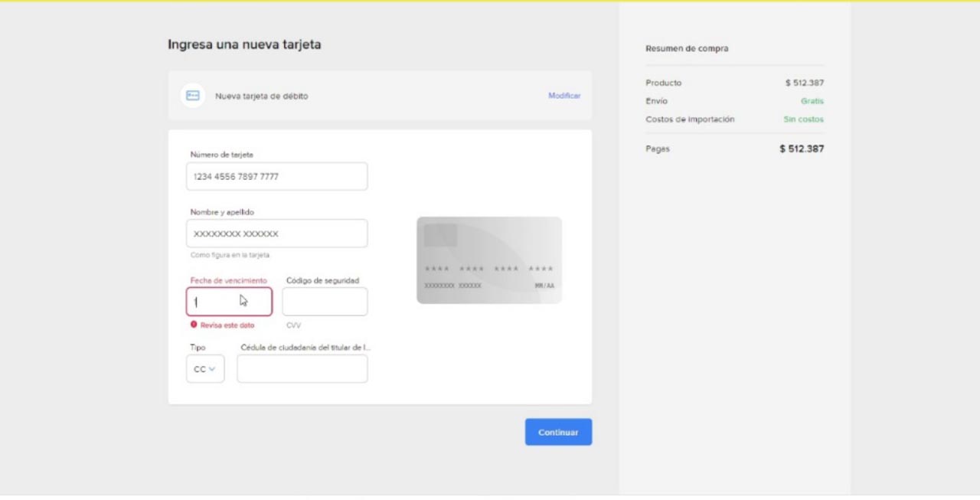Click the MM/AA text on card preview
Viewport: 980px width, 500px height.
544,286
